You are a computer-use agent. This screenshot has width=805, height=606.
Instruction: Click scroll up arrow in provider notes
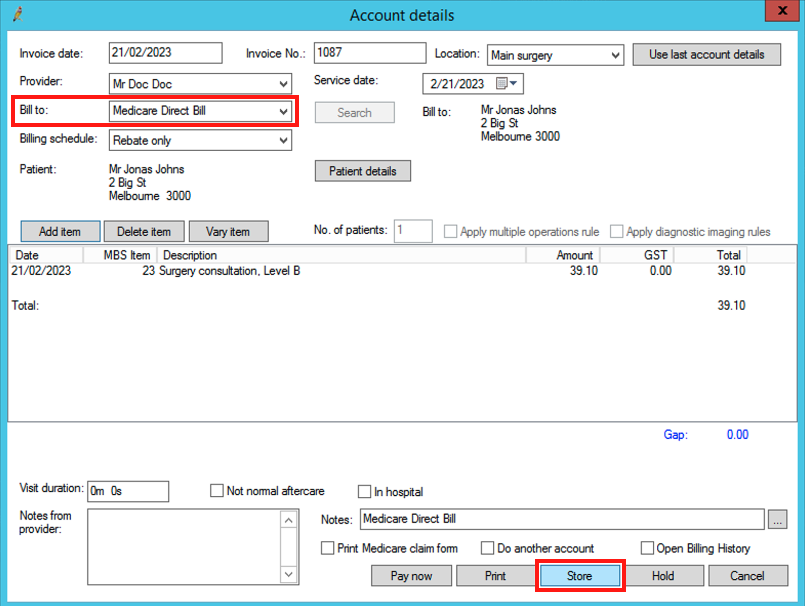(289, 520)
